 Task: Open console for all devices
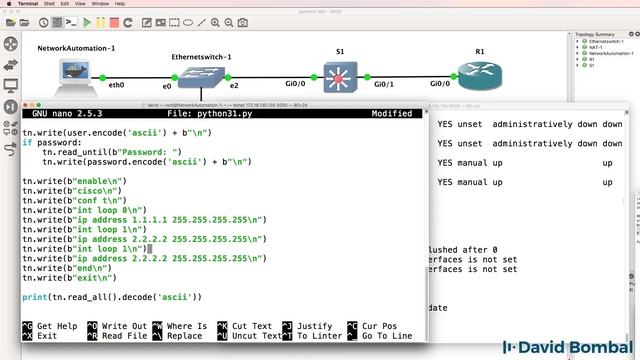point(71,23)
